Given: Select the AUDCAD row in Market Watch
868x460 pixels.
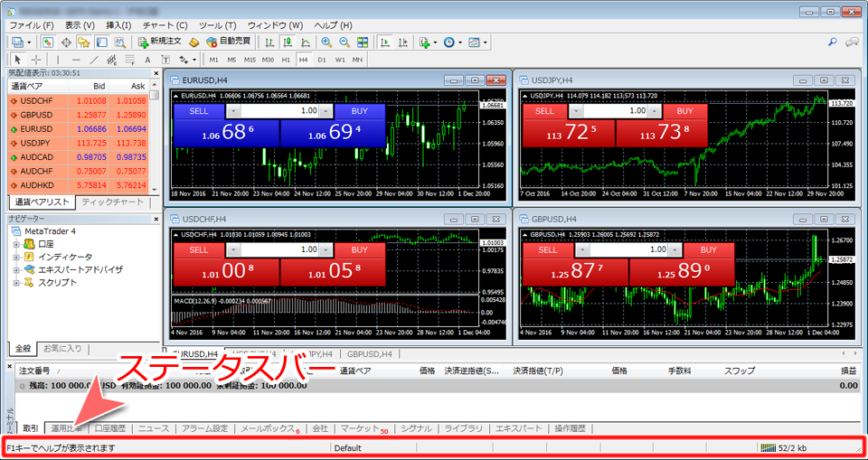Looking at the screenshot, I should [x=78, y=157].
